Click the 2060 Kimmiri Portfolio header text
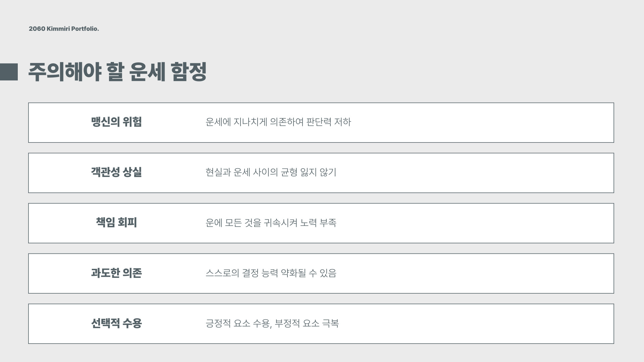The image size is (644, 362). click(x=64, y=29)
